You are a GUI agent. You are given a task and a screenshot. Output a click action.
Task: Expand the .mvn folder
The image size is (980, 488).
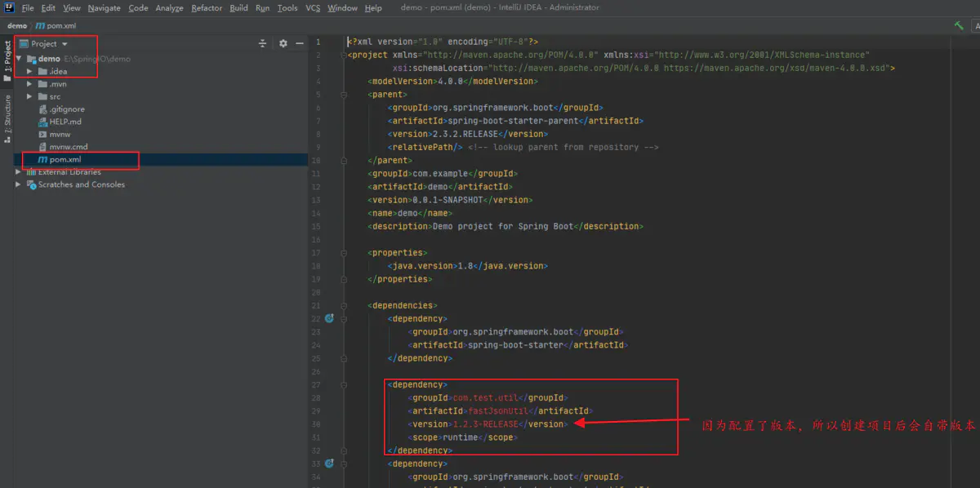[30, 84]
